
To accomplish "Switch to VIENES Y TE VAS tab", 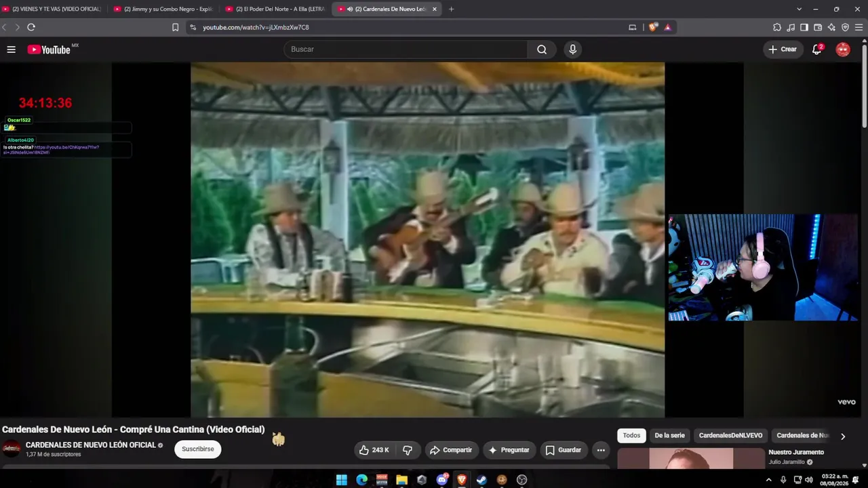I will click(x=52, y=9).
